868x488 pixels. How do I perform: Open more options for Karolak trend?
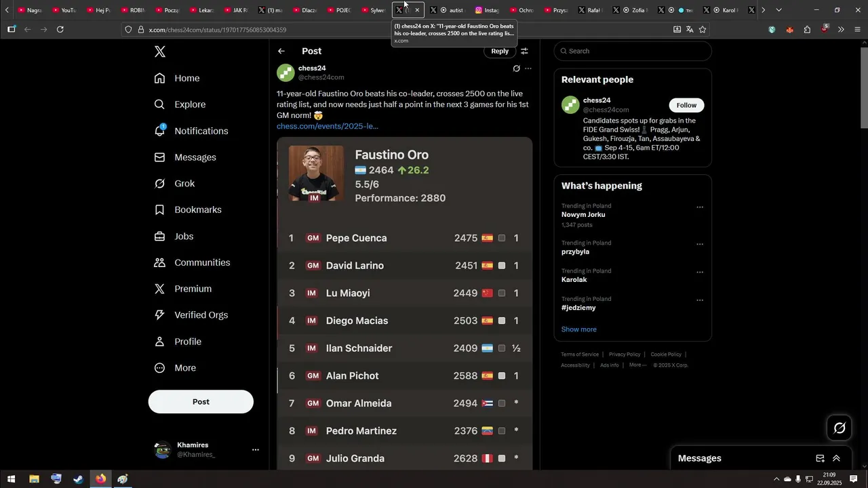pyautogui.click(x=700, y=272)
